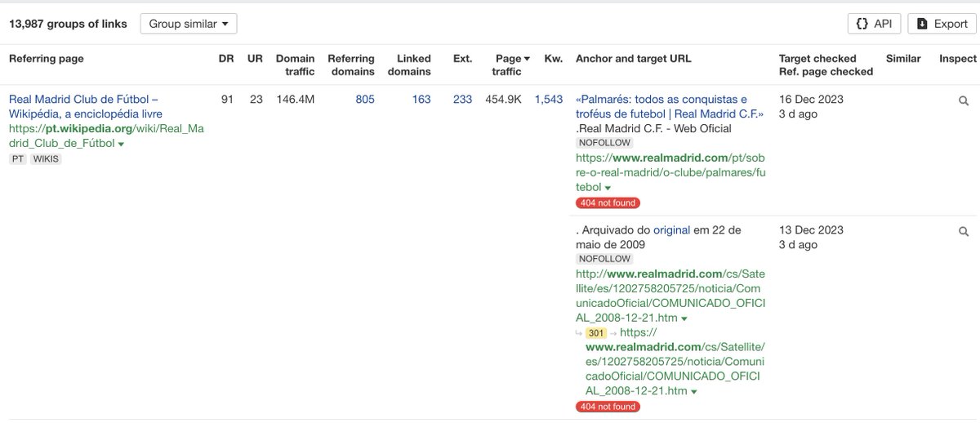This screenshot has height=423, width=980.
Task: Open the 163 linked domains value
Action: pos(421,100)
